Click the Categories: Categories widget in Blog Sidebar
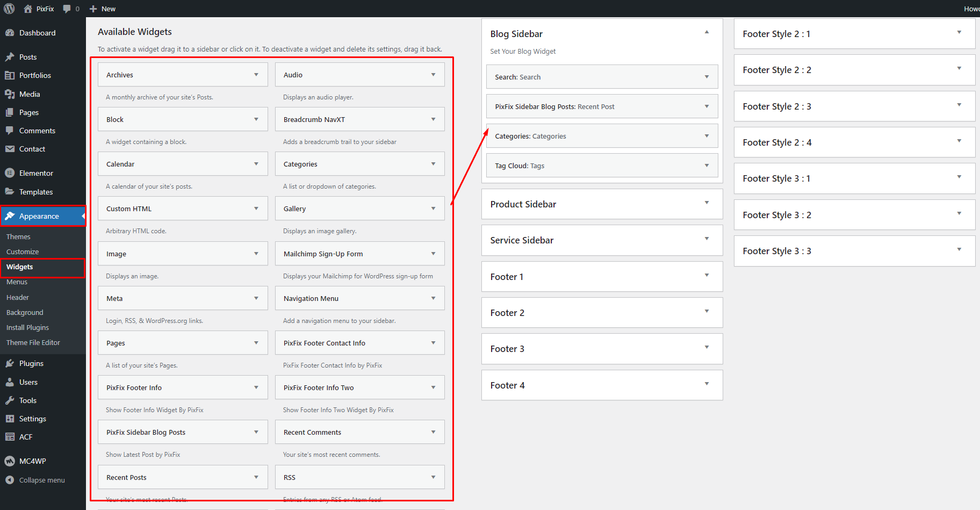 coord(602,136)
